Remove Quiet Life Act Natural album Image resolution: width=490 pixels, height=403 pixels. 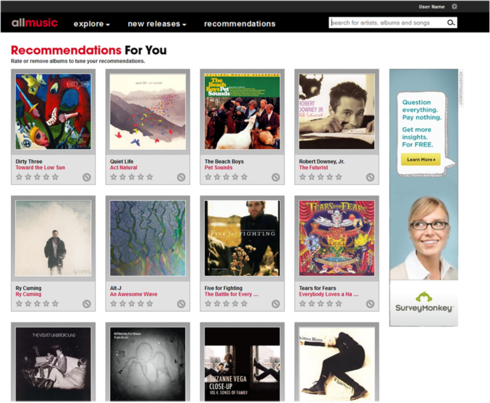(x=181, y=177)
